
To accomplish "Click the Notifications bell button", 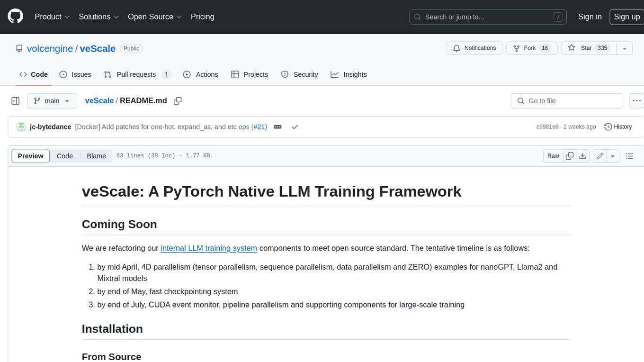I will click(x=474, y=48).
